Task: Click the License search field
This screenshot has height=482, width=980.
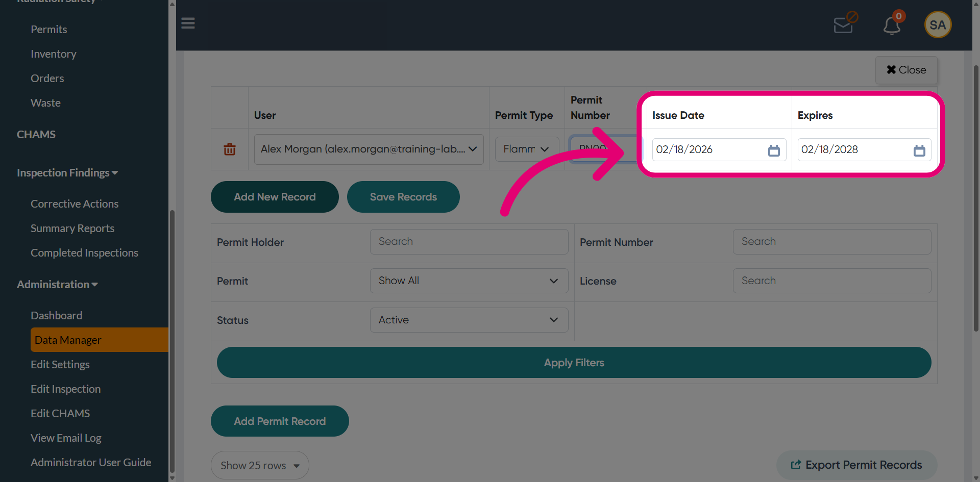Action: click(832, 281)
